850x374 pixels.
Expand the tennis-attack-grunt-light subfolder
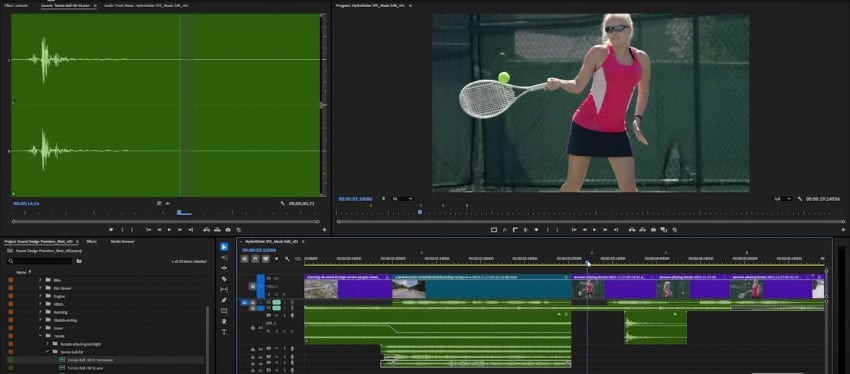(x=47, y=344)
